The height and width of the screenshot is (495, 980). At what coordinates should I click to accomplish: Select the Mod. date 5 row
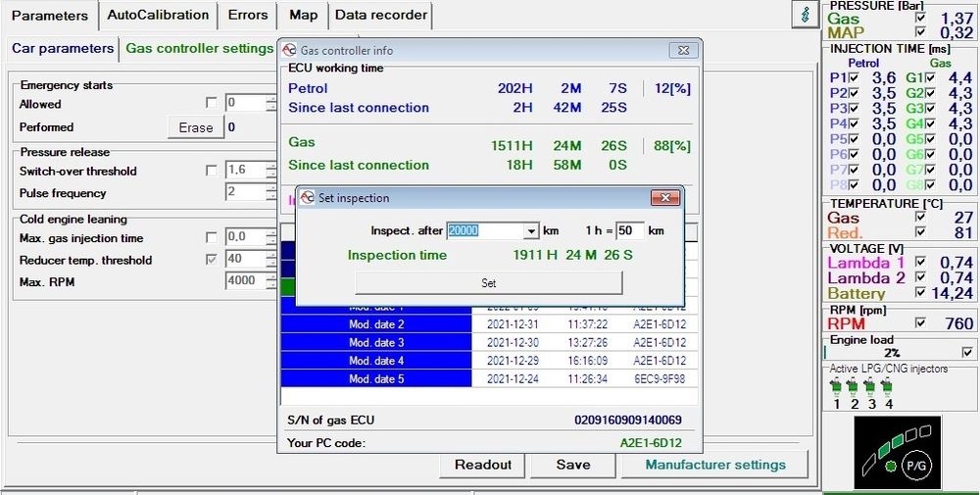coord(489,378)
